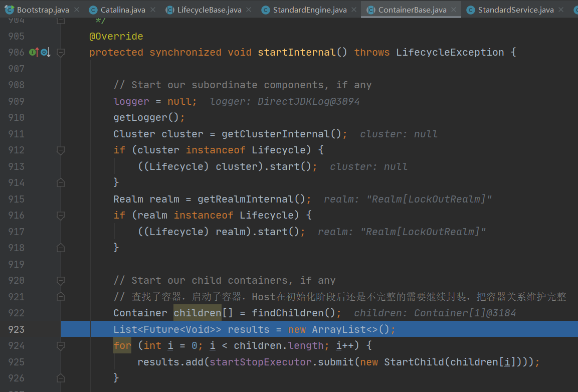This screenshot has width=578, height=392.
Task: Click the for-loop fold end marker at line 926
Action: (x=61, y=378)
